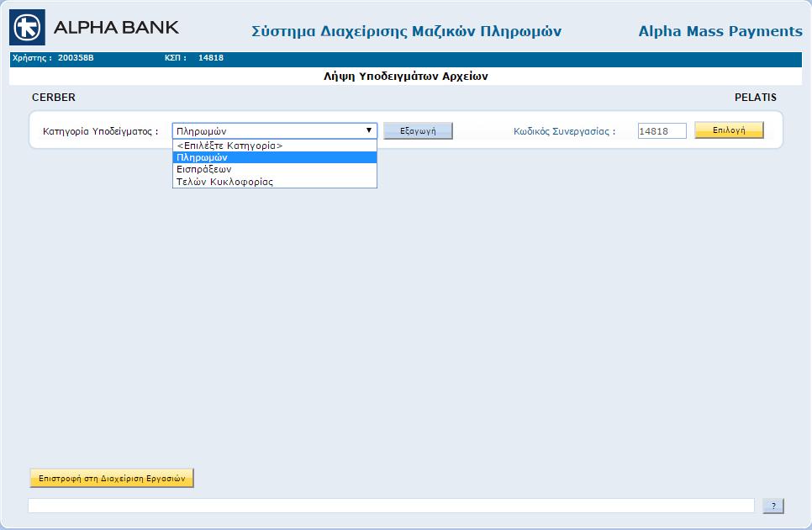This screenshot has width=812, height=530.
Task: Click the Alpha Mass Payments title
Action: pyautogui.click(x=720, y=31)
